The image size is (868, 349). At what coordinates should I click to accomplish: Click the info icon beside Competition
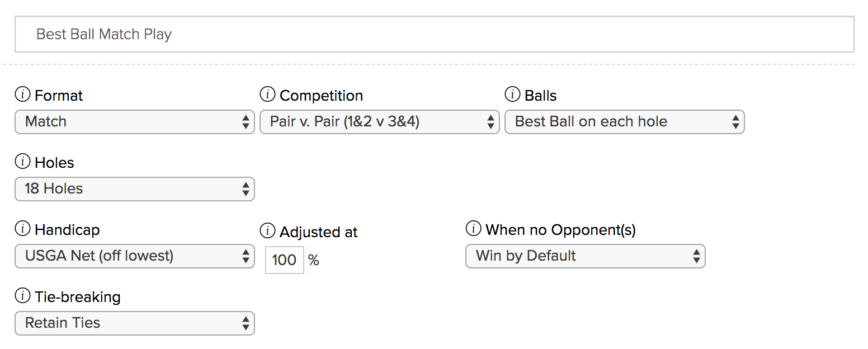pyautogui.click(x=267, y=95)
